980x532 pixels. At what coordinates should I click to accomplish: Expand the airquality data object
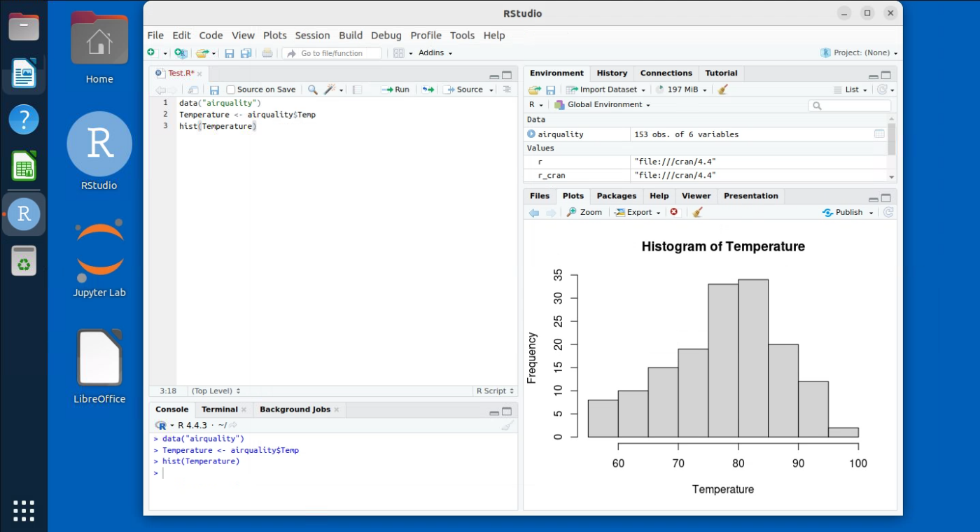pyautogui.click(x=531, y=134)
